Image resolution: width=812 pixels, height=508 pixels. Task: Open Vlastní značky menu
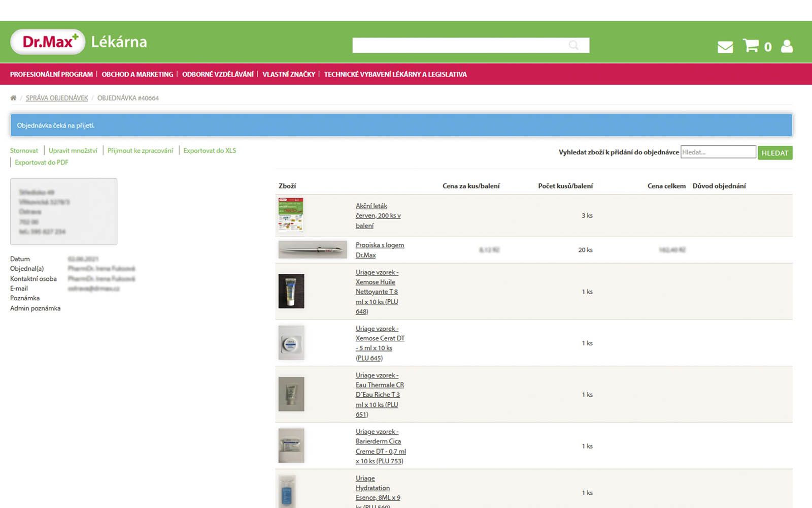[x=288, y=74]
